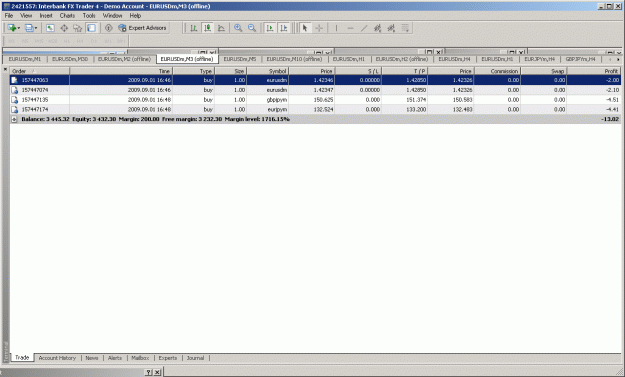The height and width of the screenshot is (377, 625).
Task: Open the Tools menu
Action: pos(89,16)
